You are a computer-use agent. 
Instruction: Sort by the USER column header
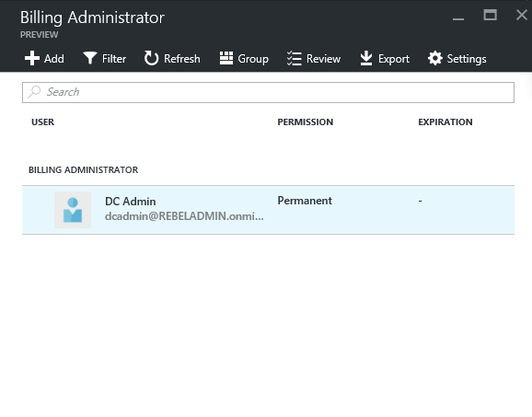pyautogui.click(x=42, y=122)
